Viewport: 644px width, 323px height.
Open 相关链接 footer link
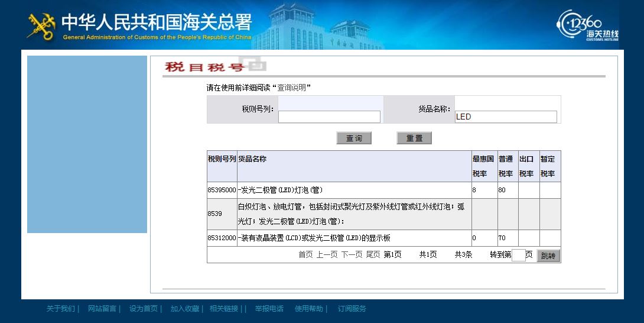224,309
